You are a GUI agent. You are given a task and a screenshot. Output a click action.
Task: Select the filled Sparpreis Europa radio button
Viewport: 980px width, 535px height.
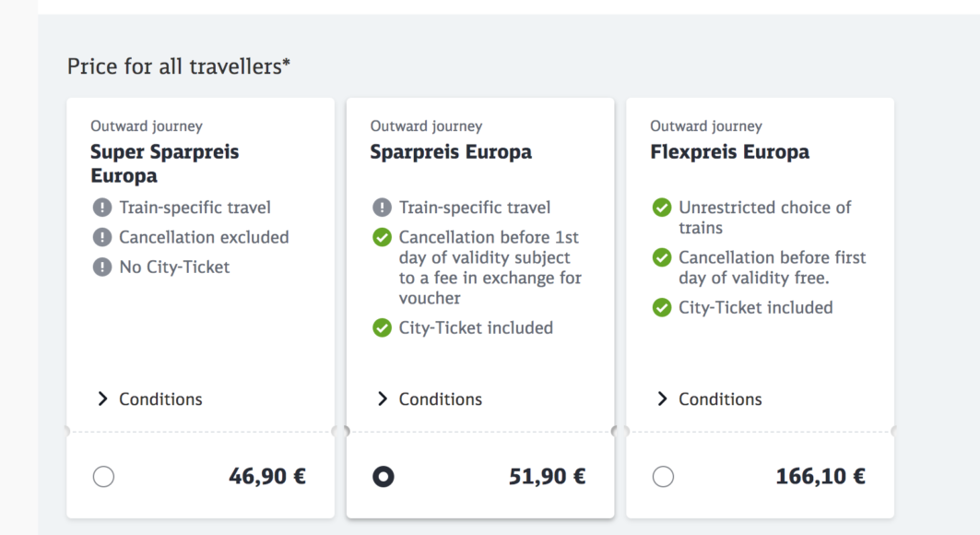[384, 476]
